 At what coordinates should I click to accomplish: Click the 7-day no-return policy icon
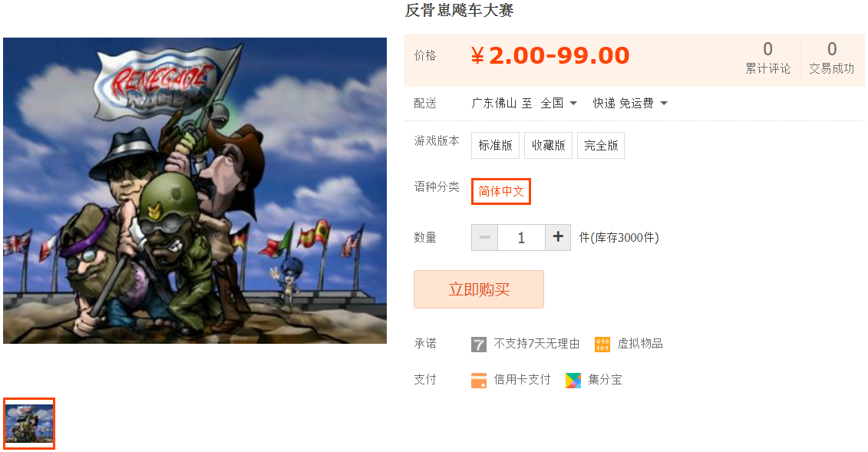[x=479, y=345]
